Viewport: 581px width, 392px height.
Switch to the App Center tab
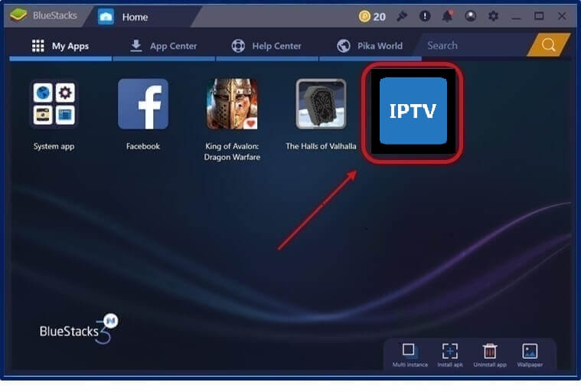(164, 46)
